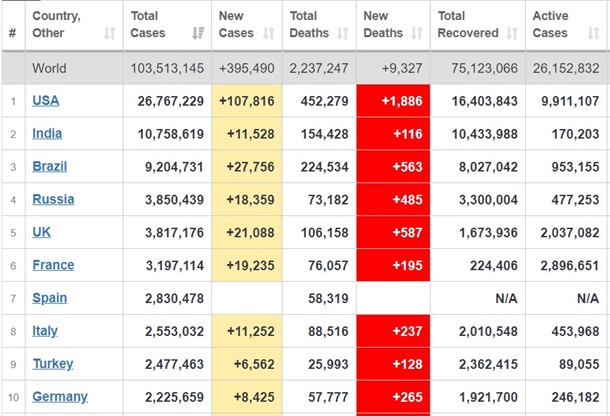The image size is (610, 416).
Task: Sort table by Country column arrows icon
Action: pos(109,33)
